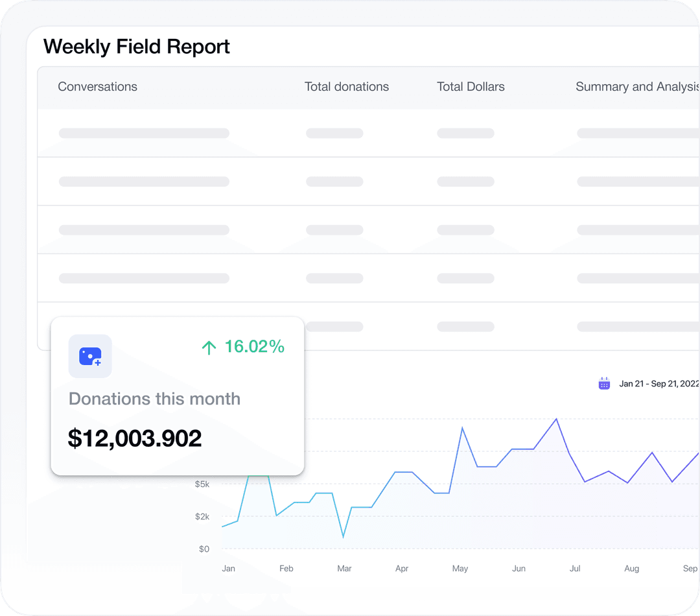Select the $12,003.902 donation amount

click(x=135, y=439)
